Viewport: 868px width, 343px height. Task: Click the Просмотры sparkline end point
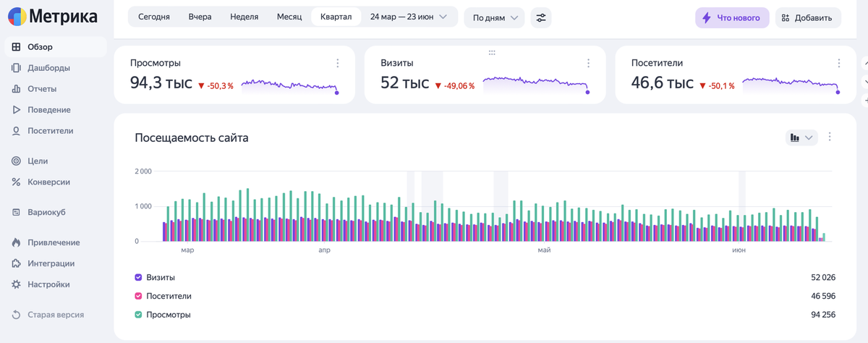pyautogui.click(x=337, y=92)
